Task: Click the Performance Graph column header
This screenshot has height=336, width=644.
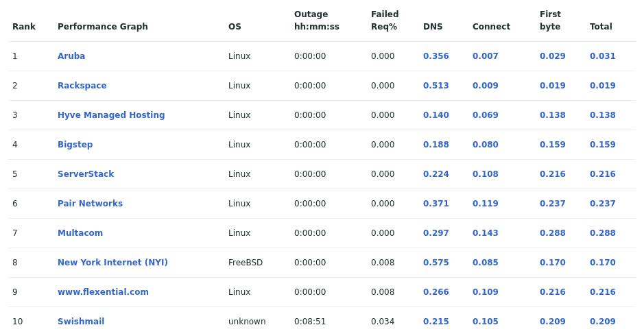Action: pos(102,26)
